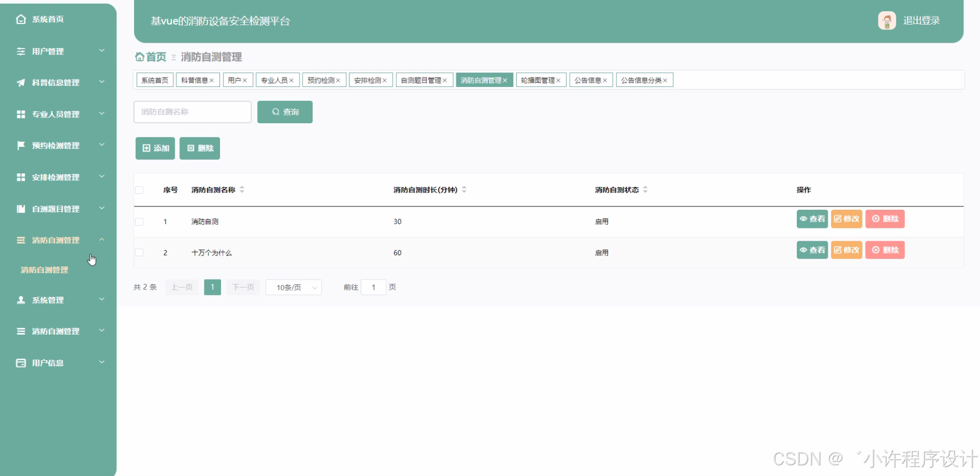The image size is (980, 476).
Task: Expand the 专业人员管理 sidebar menu
Action: pyautogui.click(x=58, y=114)
